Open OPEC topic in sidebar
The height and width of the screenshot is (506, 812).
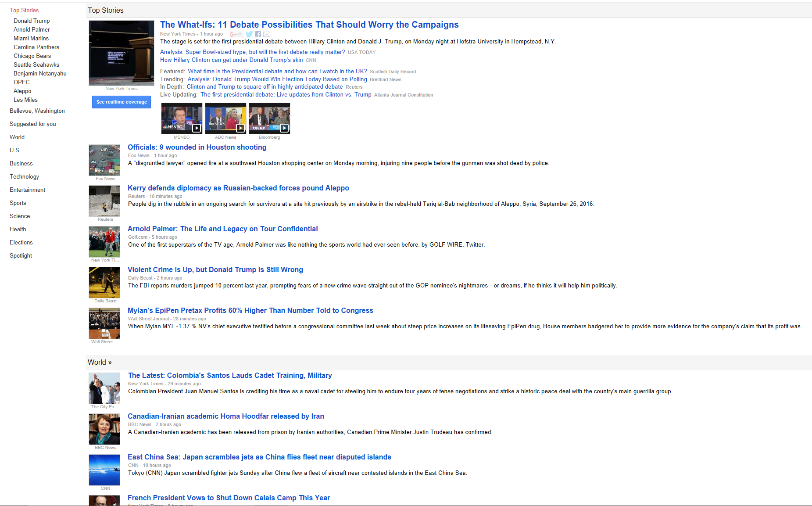pos(21,82)
